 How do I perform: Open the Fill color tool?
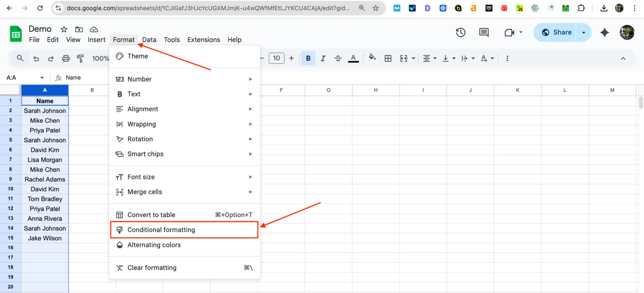pyautogui.click(x=372, y=58)
